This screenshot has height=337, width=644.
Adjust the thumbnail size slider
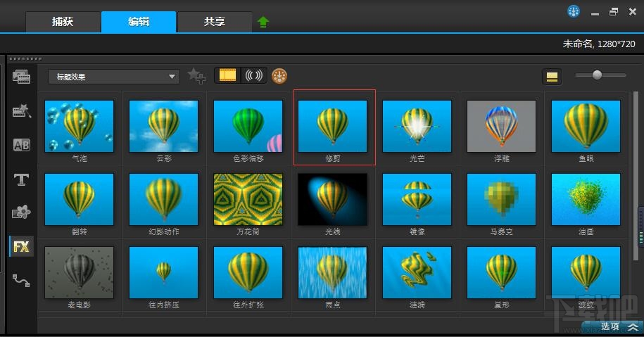pos(597,75)
